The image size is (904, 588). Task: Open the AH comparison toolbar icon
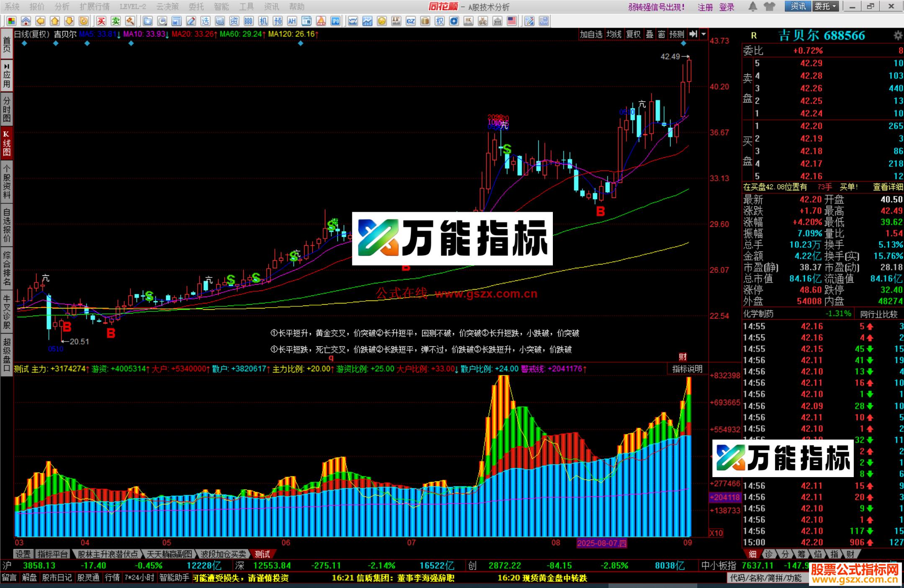292,21
